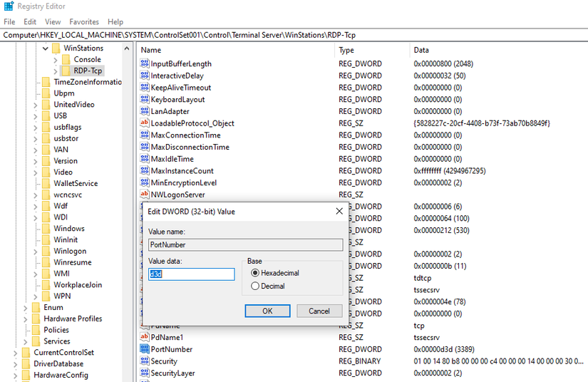This screenshot has height=382, width=588.
Task: Click the registry path address bar
Action: coord(294,35)
